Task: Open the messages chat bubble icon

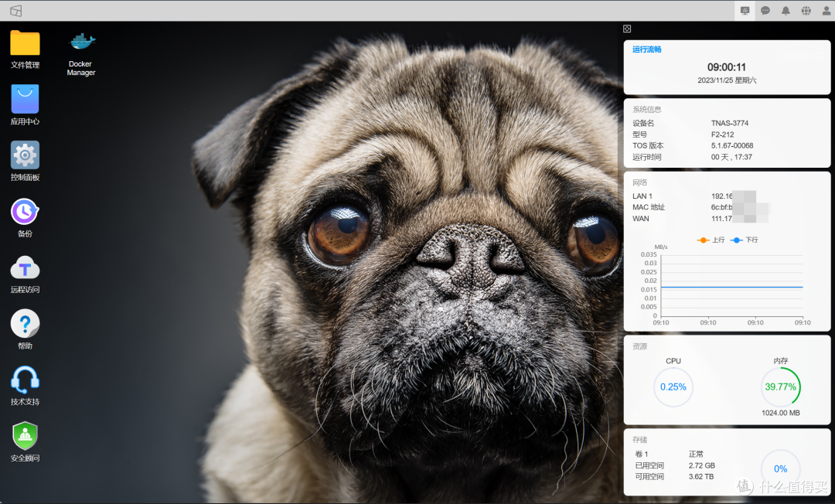Action: coord(765,11)
